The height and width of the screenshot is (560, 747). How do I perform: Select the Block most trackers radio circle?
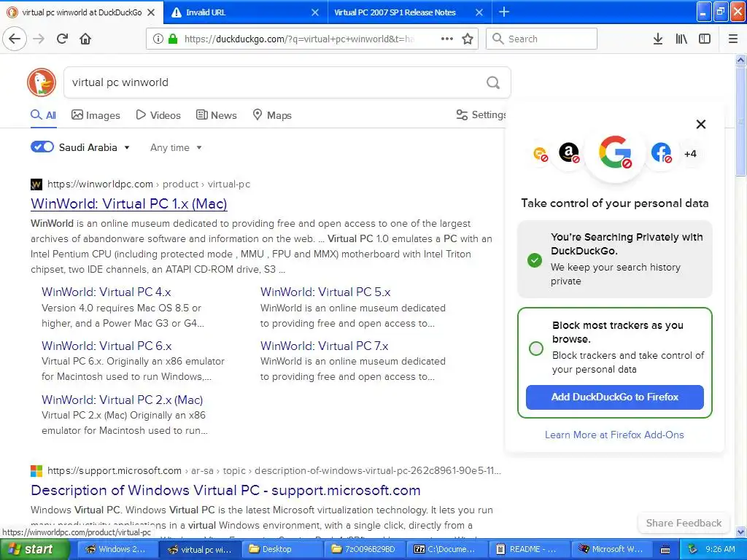[536, 349]
